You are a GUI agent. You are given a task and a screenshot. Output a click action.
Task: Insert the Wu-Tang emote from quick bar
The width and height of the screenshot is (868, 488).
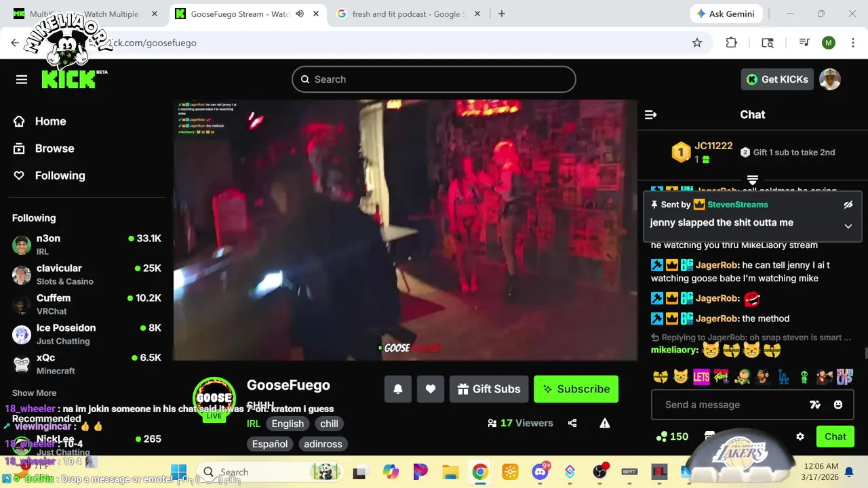click(661, 376)
